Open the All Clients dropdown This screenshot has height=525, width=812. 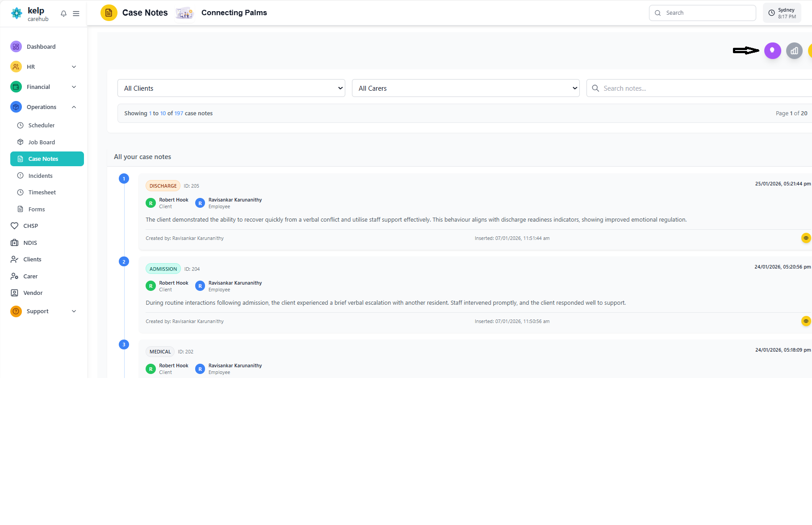[x=231, y=88]
